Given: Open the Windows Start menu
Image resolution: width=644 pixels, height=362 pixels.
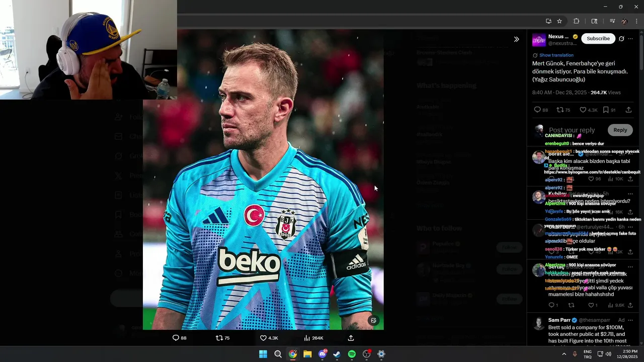Looking at the screenshot, I should tap(263, 354).
